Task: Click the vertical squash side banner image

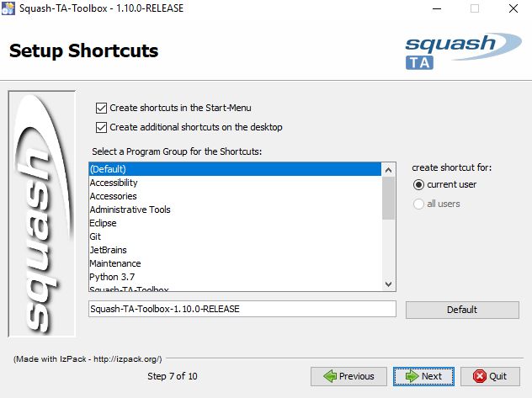Action: [42, 214]
